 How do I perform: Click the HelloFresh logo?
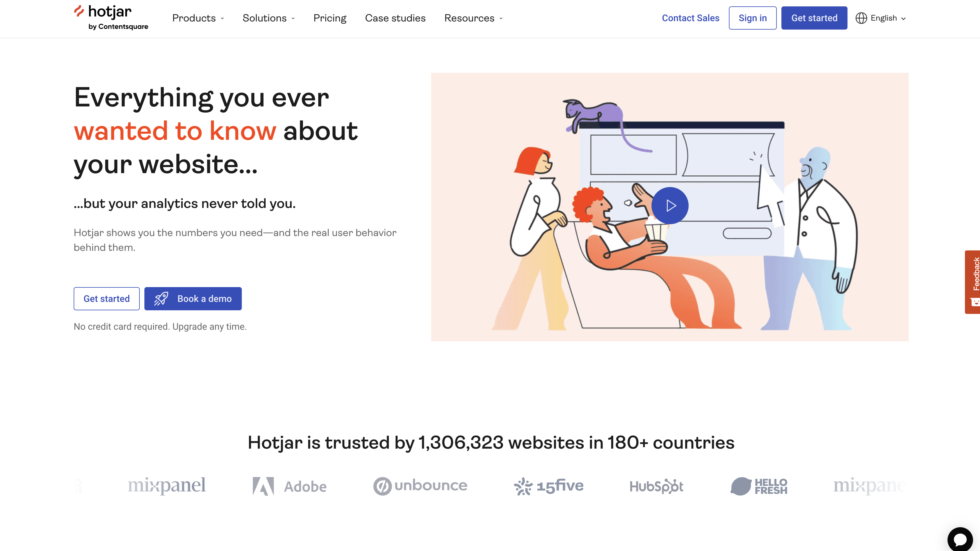[759, 485]
